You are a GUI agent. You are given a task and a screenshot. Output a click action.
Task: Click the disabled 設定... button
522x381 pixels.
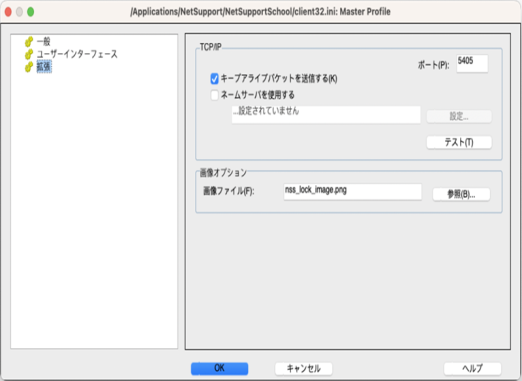[459, 116]
